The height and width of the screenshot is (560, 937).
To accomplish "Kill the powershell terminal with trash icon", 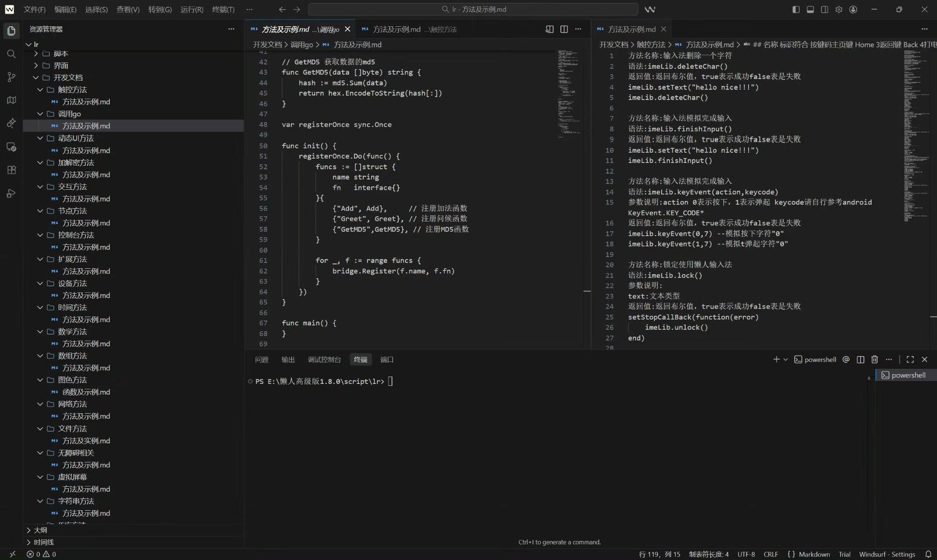I will (875, 360).
